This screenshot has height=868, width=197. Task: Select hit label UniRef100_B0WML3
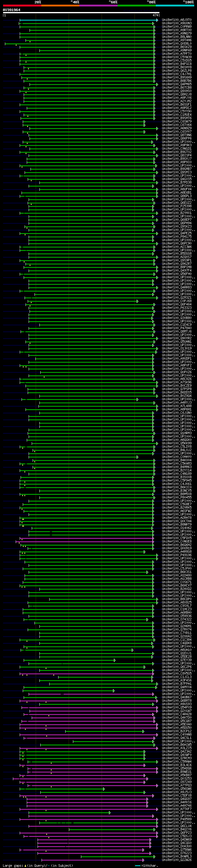[x=177, y=856]
